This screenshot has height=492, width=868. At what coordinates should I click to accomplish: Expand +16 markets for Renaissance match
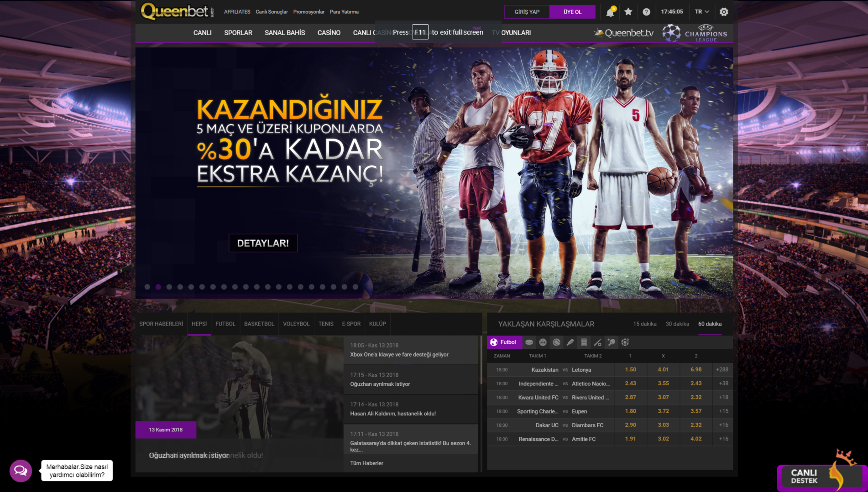click(x=723, y=439)
